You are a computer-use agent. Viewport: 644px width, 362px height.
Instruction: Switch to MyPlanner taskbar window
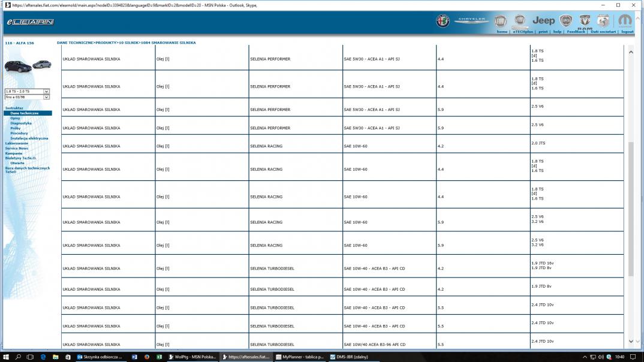[x=300, y=357]
